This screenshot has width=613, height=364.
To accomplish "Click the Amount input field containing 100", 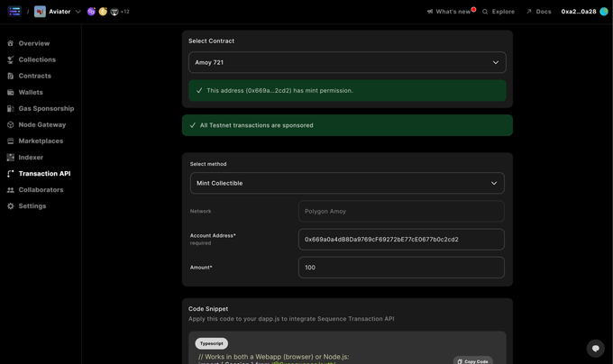I will [x=401, y=268].
